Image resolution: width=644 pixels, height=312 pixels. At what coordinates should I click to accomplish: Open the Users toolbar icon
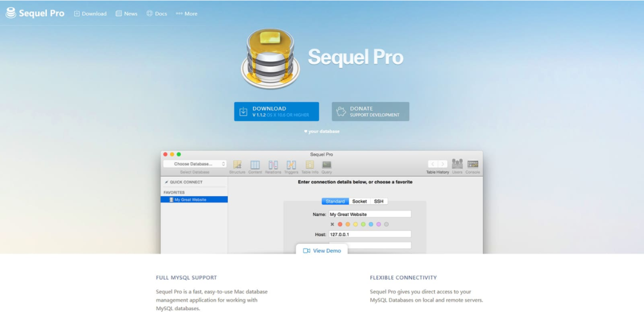(457, 164)
